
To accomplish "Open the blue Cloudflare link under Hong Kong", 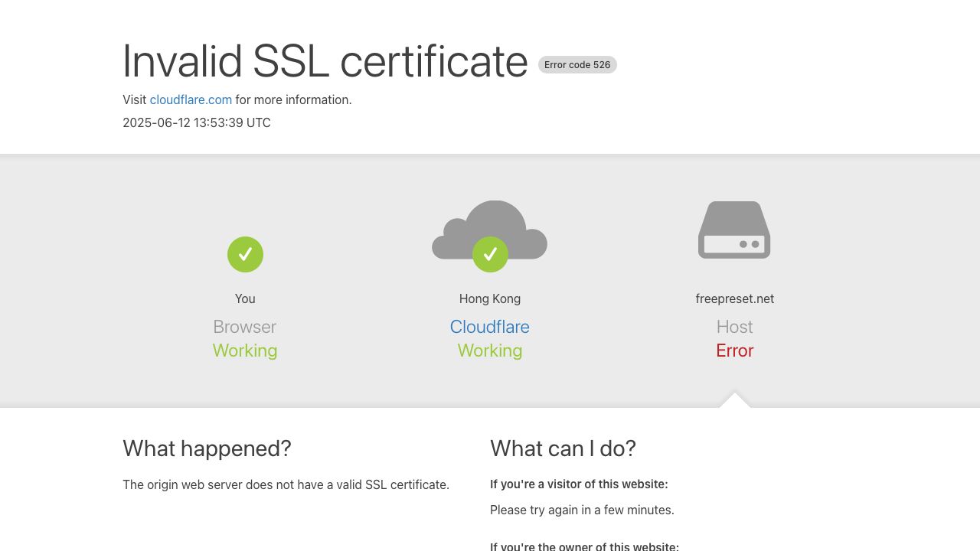I will [490, 327].
